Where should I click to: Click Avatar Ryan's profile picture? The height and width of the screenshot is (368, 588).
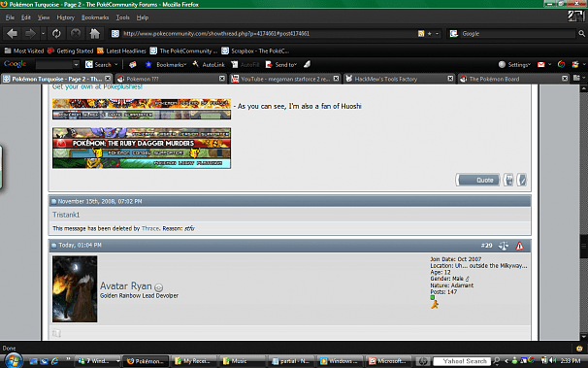75,288
